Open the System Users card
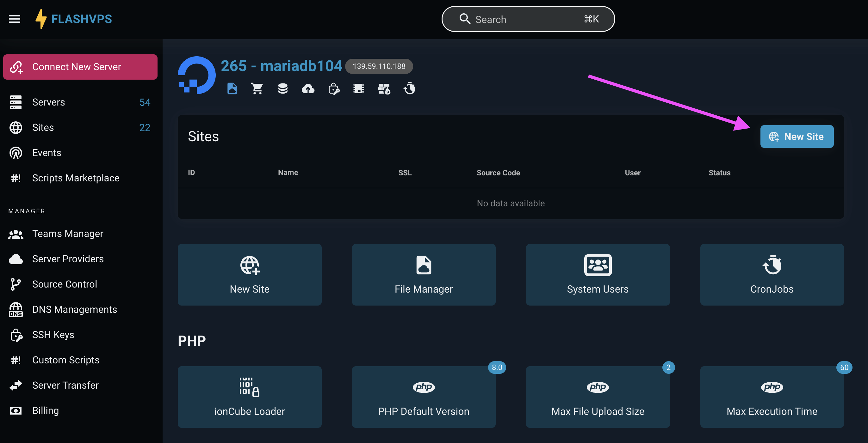This screenshot has width=868, height=443. (598, 275)
